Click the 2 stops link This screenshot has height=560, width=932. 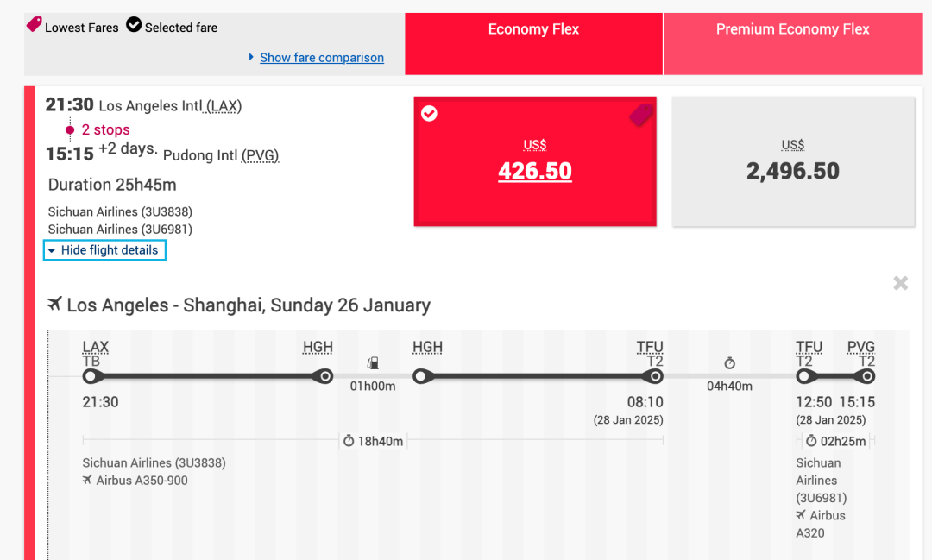[x=105, y=129]
